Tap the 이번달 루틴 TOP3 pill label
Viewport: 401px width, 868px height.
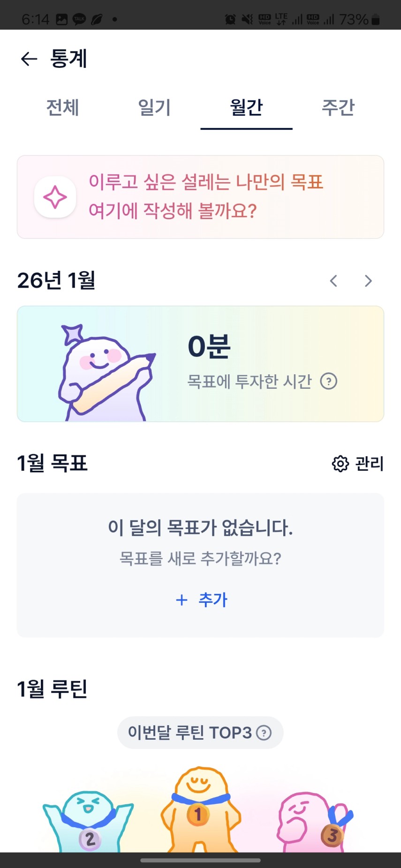190,733
